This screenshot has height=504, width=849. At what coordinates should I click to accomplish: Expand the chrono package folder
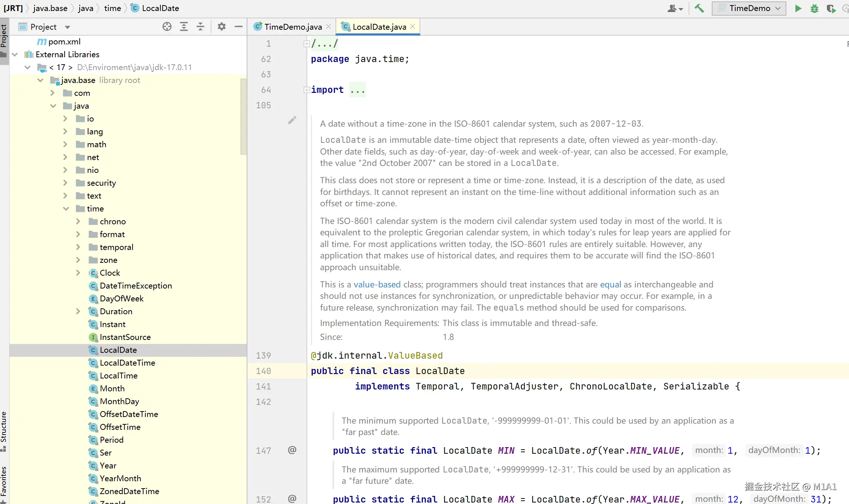pos(78,221)
